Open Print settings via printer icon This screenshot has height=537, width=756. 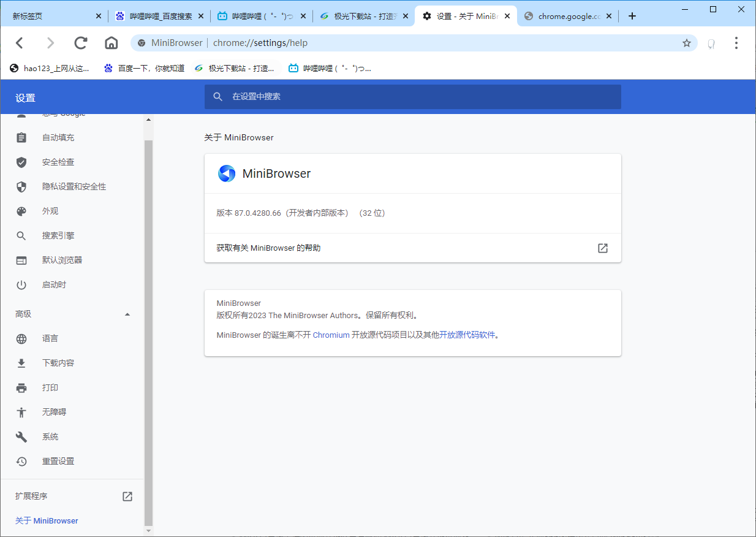[x=21, y=387]
